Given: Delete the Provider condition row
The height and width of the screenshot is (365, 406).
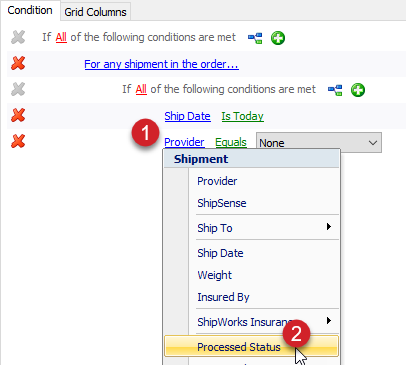Looking at the screenshot, I should tap(18, 141).
